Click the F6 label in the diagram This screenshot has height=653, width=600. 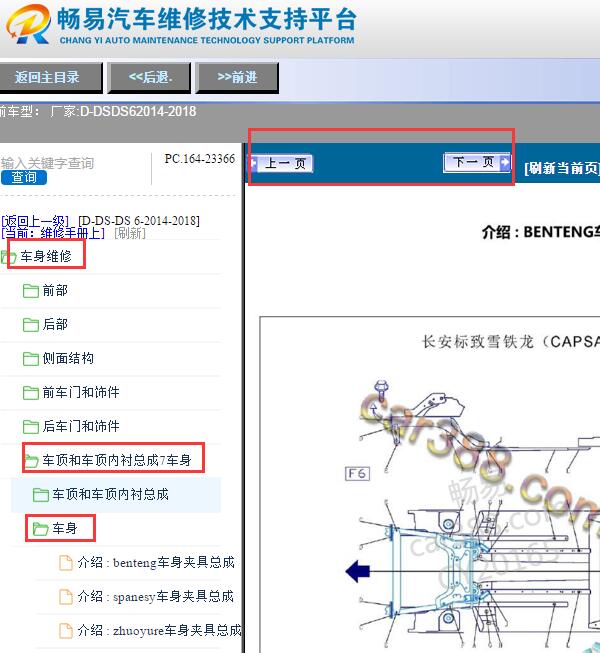358,474
